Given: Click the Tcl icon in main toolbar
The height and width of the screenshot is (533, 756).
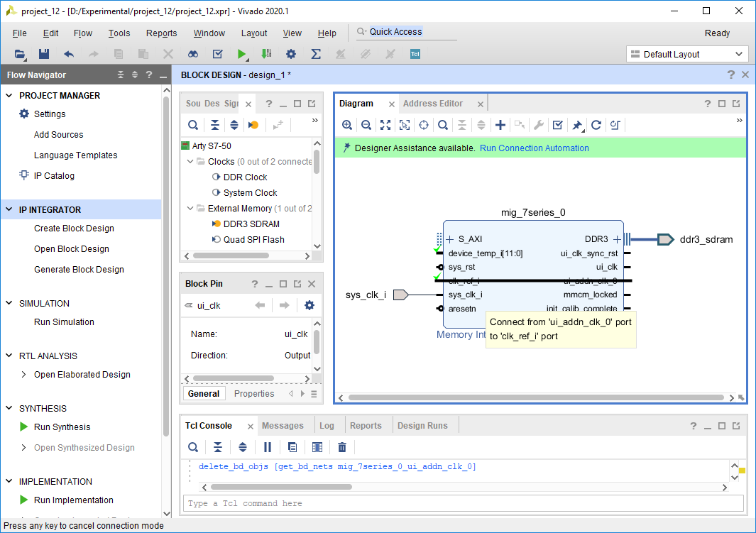Looking at the screenshot, I should [x=415, y=54].
